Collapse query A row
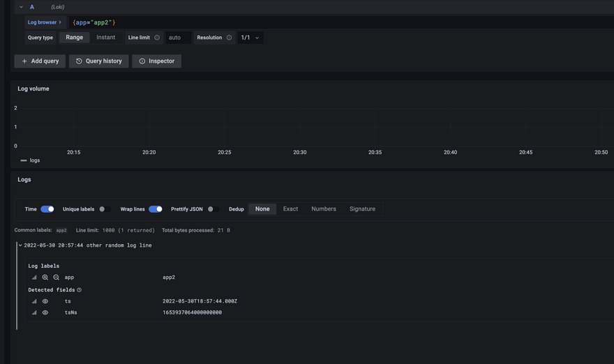This screenshot has width=614, height=364. (21, 7)
